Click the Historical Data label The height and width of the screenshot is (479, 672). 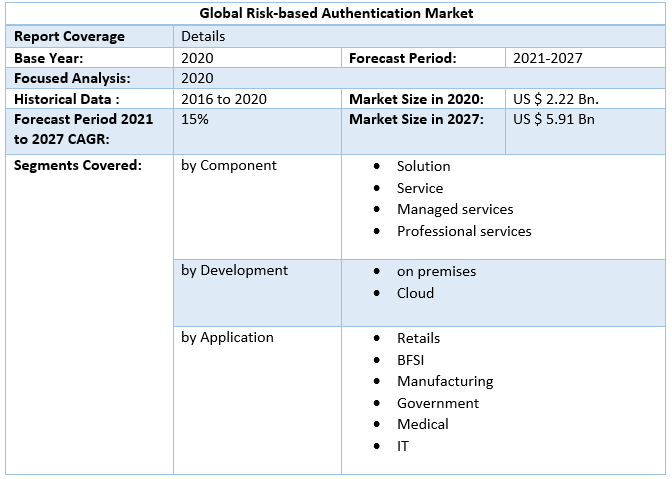coord(67,99)
